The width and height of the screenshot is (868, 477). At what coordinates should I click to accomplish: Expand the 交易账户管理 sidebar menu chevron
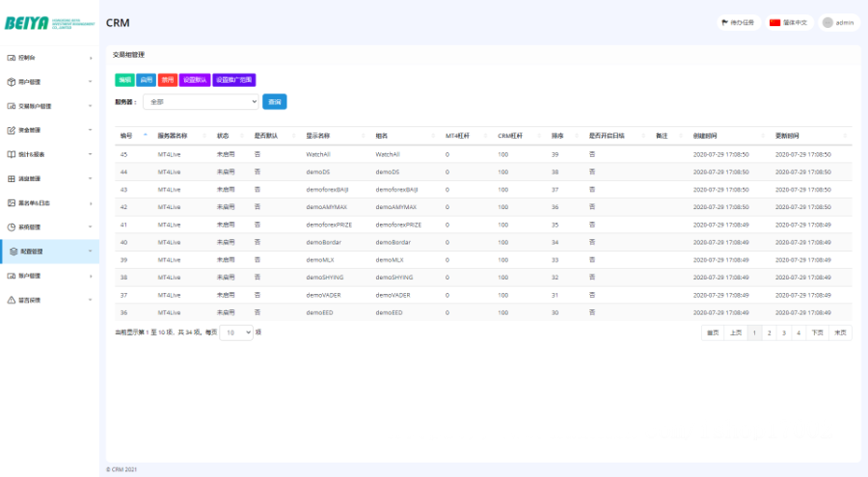click(91, 106)
